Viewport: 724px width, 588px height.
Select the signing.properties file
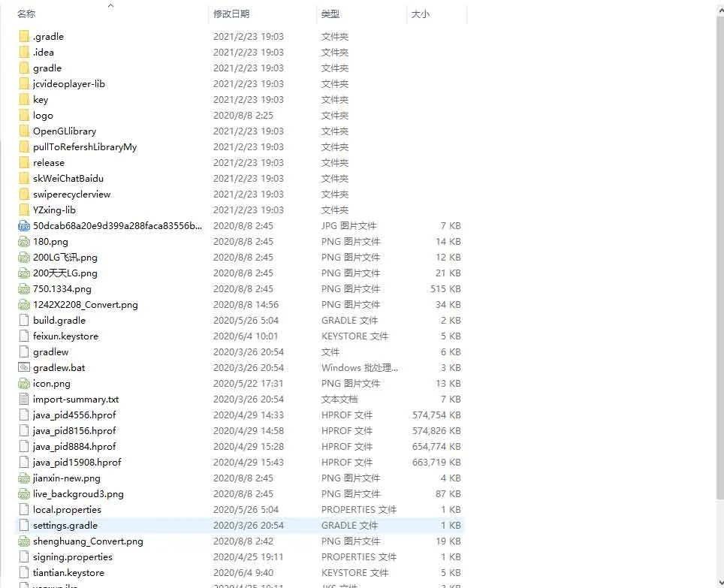click(73, 556)
